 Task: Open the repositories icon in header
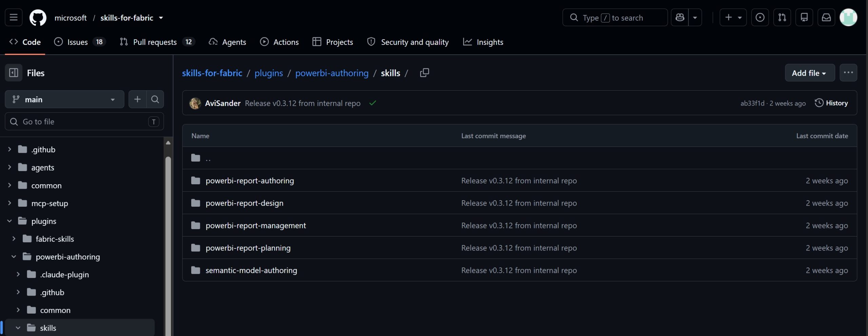pos(804,17)
